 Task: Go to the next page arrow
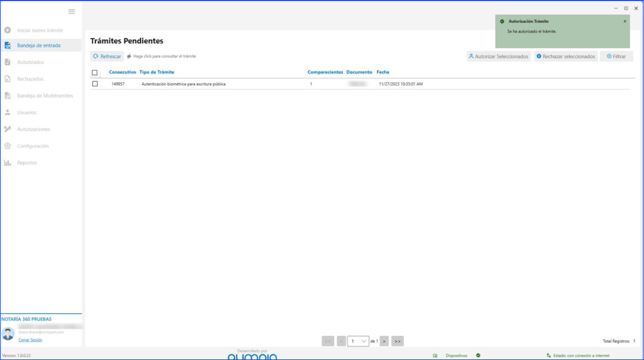pos(384,341)
